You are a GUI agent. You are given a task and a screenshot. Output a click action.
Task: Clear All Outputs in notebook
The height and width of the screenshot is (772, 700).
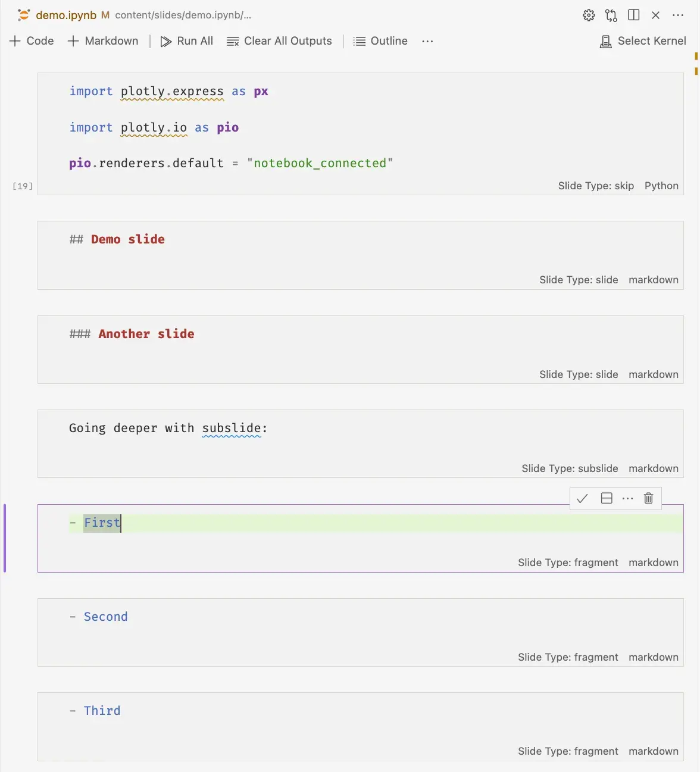click(x=279, y=41)
